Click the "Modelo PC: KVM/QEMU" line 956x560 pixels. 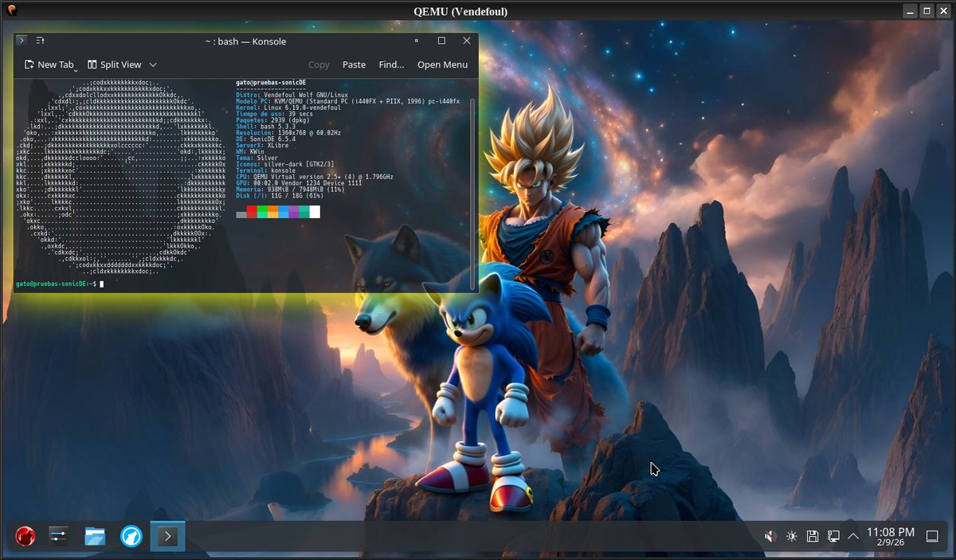pyautogui.click(x=348, y=101)
